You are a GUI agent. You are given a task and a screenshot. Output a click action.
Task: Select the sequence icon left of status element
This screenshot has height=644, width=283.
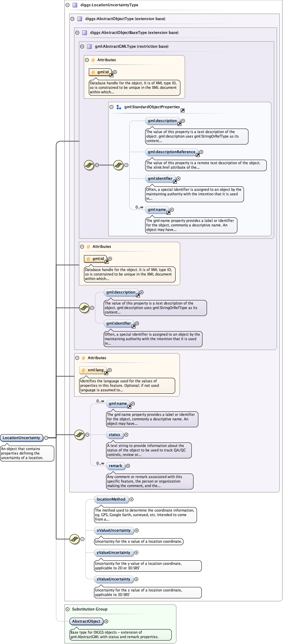coord(79,435)
